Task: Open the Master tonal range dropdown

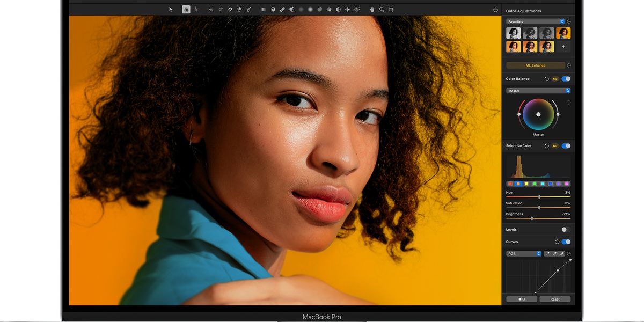Action: point(538,91)
